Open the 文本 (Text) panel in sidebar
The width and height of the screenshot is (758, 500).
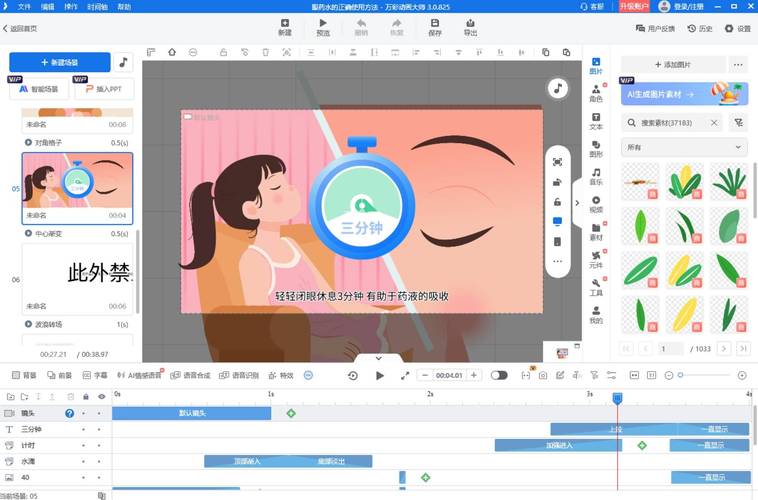596,121
